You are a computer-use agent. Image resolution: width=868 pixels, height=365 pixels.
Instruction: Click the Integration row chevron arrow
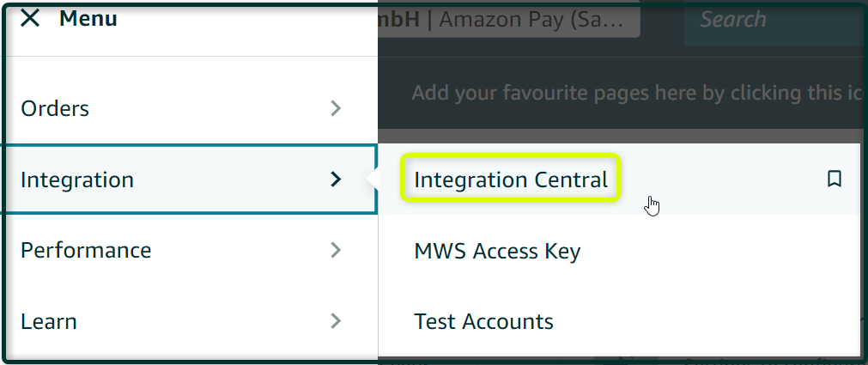coord(335,179)
